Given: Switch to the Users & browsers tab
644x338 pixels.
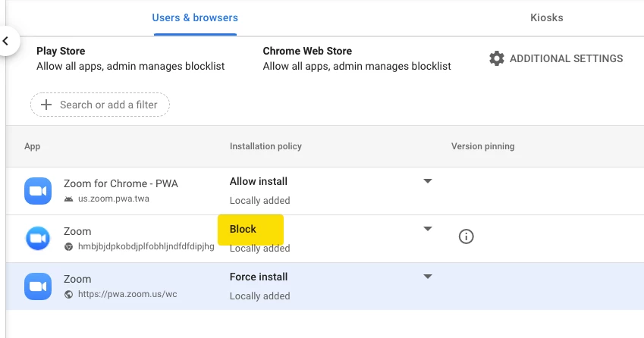Looking at the screenshot, I should coord(195,17).
